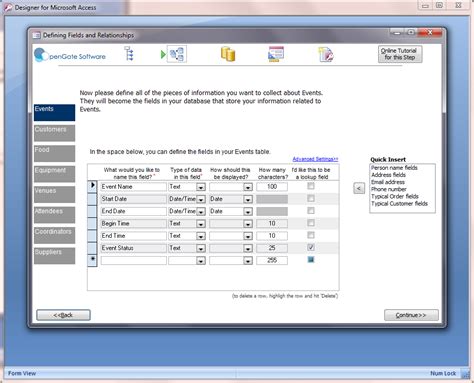The height and width of the screenshot is (383, 474).
Task: Toggle lookup checkbox in the new blank row
Action: [311, 259]
